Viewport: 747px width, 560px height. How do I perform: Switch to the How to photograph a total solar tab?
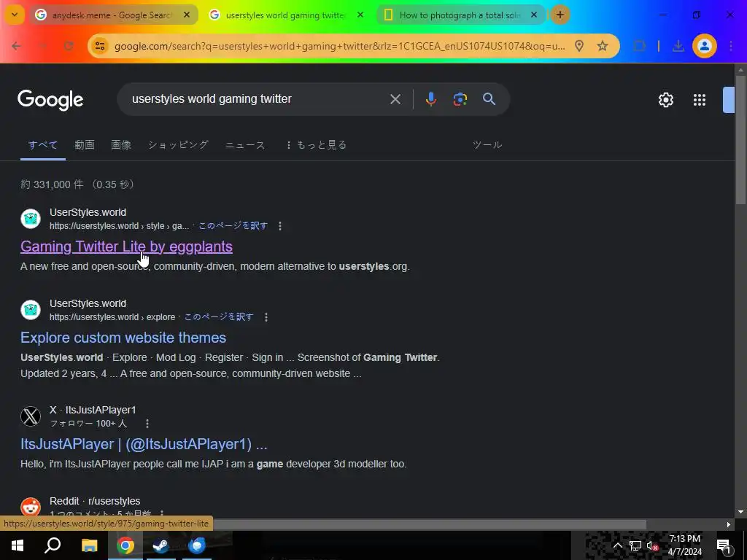[x=461, y=15]
